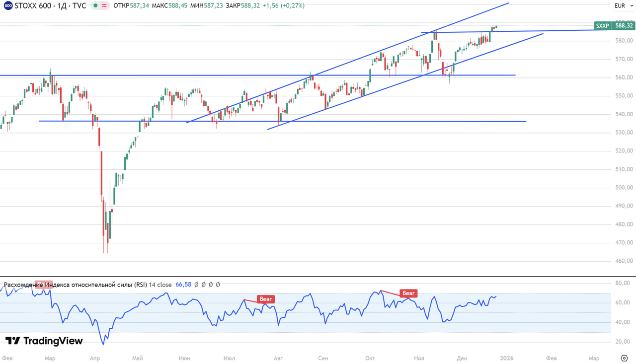Select the horizontal support line near 536
The image size is (636, 364).
coord(348,121)
